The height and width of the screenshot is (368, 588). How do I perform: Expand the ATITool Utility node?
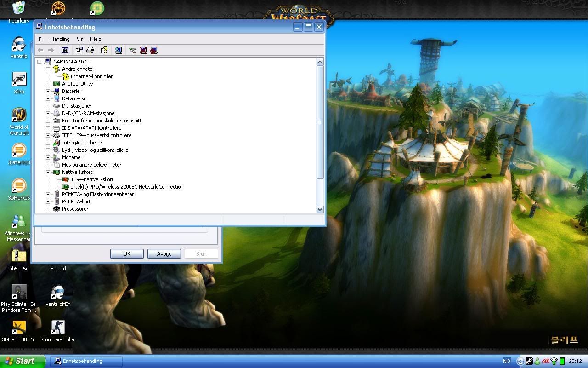click(48, 84)
